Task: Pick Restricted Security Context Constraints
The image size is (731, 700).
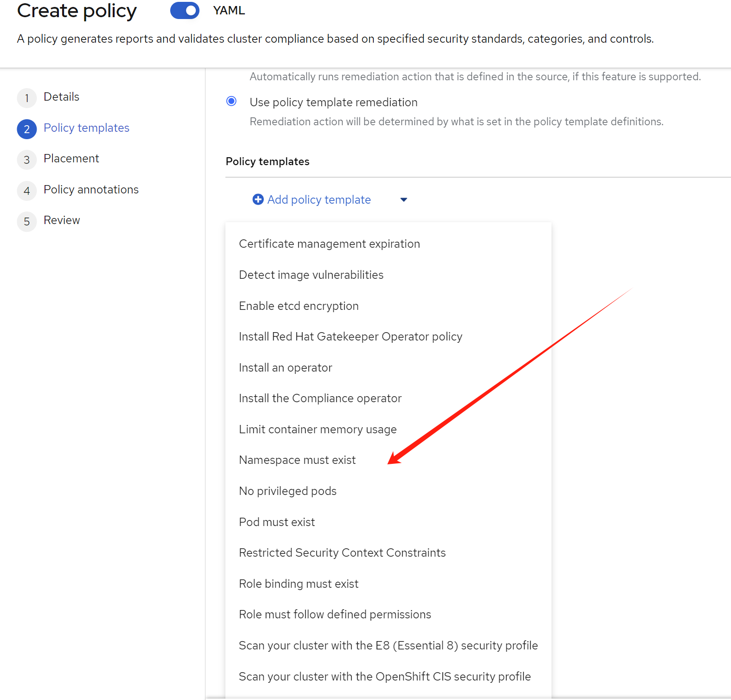Action: [342, 553]
